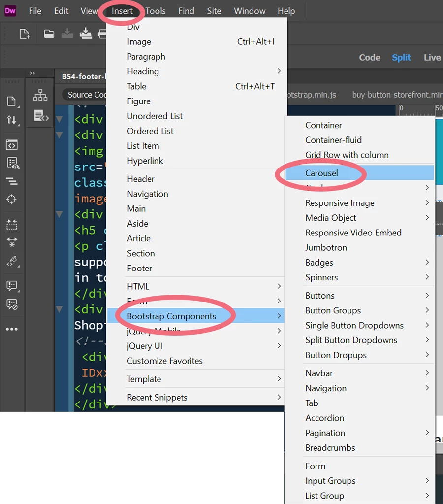The height and width of the screenshot is (504, 443).
Task: Click the greyed-out Save toolbar icon
Action: pyautogui.click(x=67, y=34)
